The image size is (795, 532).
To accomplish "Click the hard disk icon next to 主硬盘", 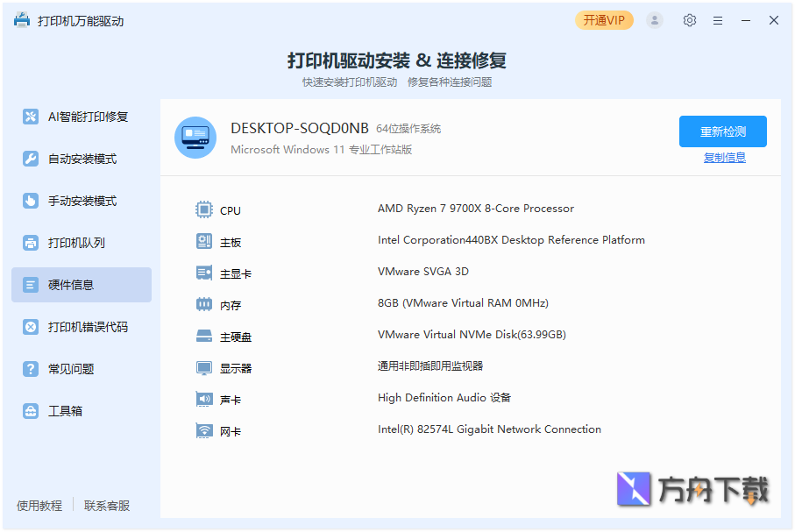I will [x=204, y=336].
